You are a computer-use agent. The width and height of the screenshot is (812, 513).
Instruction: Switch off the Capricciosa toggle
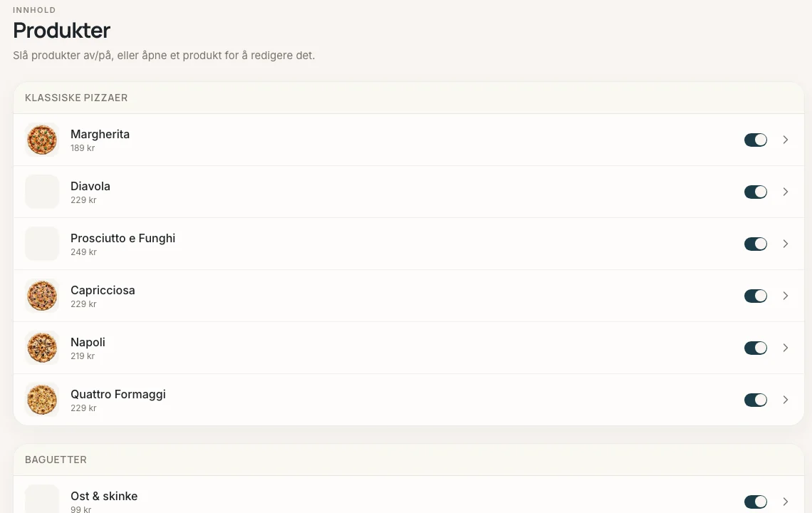(756, 296)
